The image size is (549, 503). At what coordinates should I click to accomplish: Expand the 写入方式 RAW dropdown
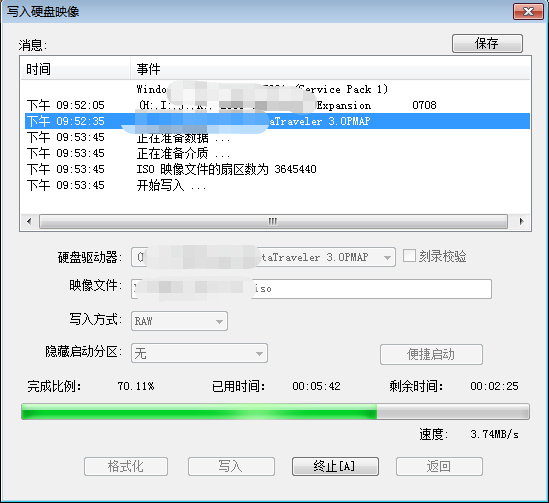pyautogui.click(x=179, y=321)
